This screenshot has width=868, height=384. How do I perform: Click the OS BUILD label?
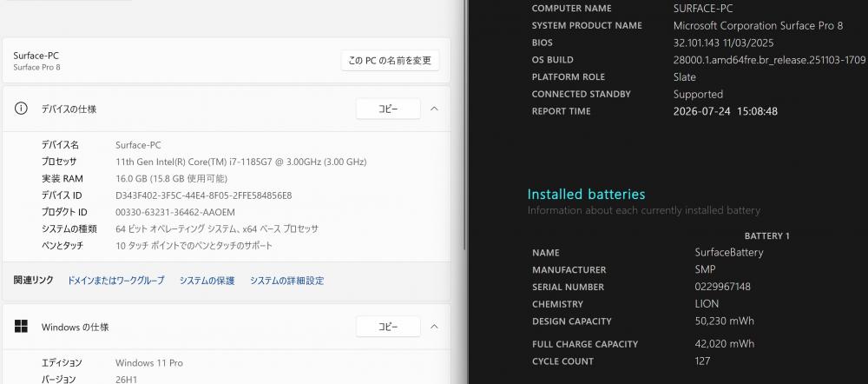click(552, 60)
